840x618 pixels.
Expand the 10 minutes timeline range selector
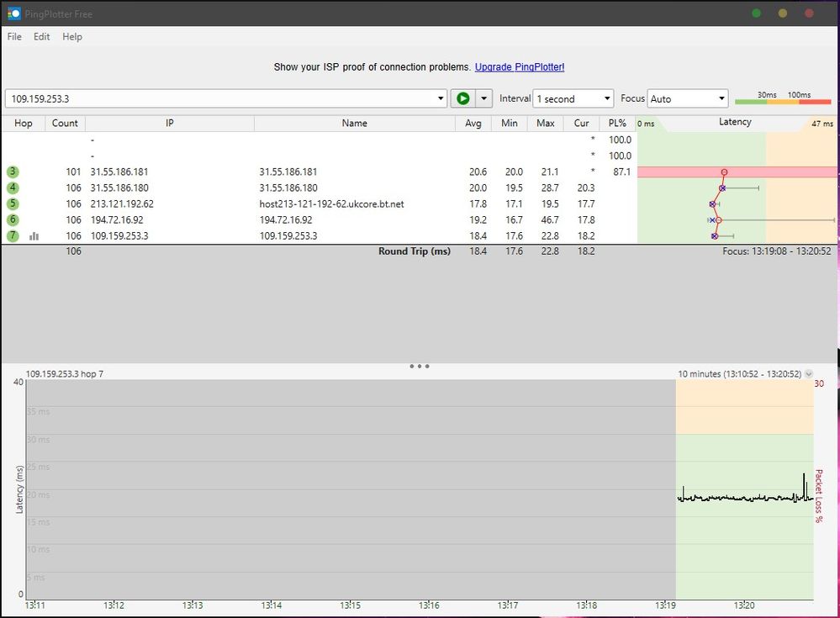(809, 374)
